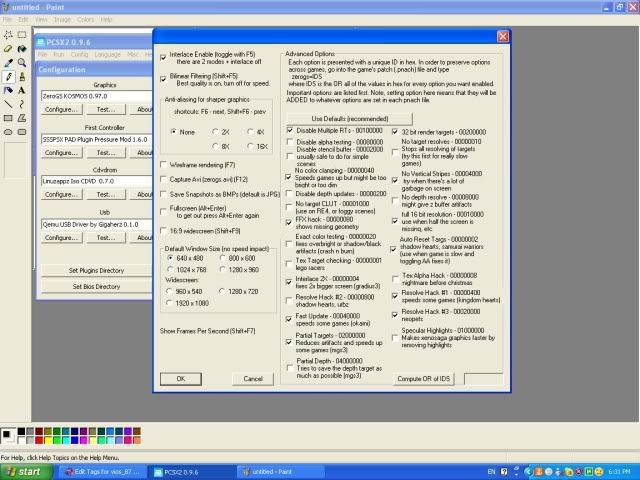
Task: Toggle Bilinear Filtering checkbox
Action: coord(163,79)
